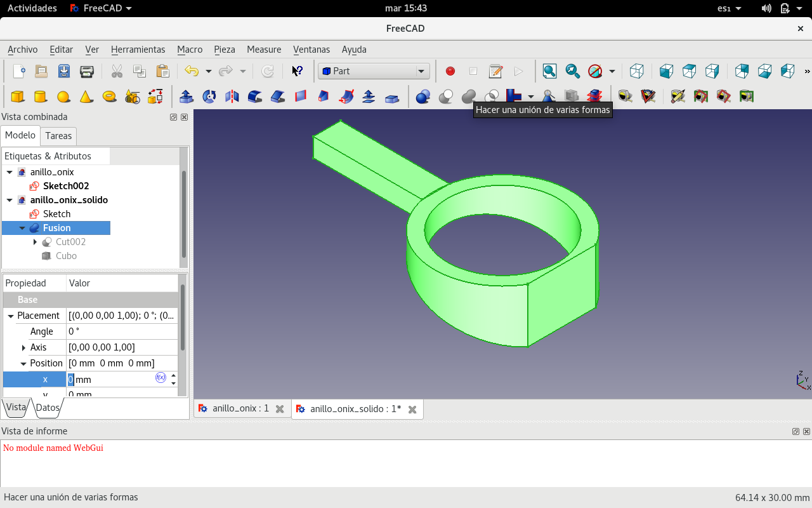Open the clock showing mar 15:43

406,8
